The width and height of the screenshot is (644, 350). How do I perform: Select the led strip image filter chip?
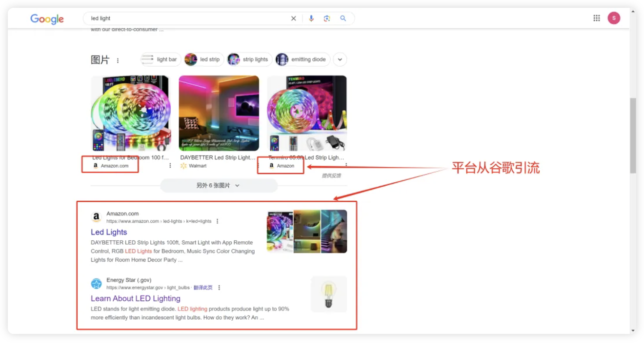pyautogui.click(x=204, y=59)
